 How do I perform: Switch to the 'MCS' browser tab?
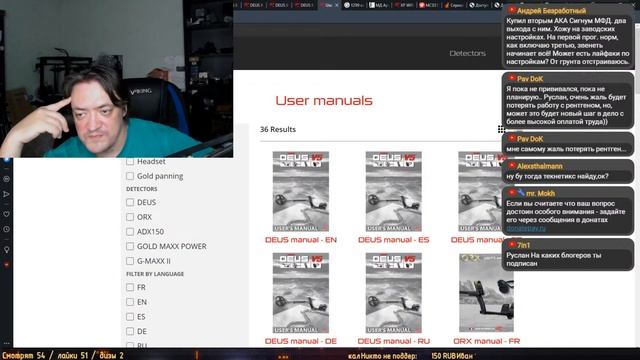coord(429,5)
